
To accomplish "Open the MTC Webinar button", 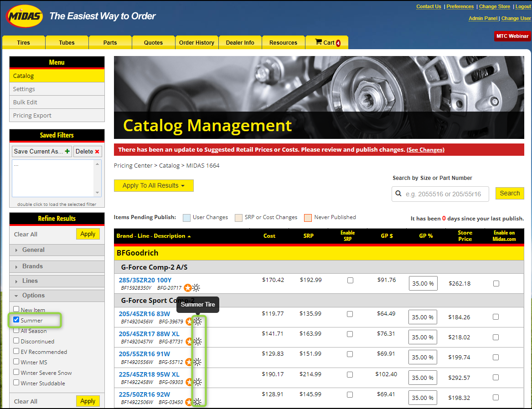I will (x=512, y=36).
